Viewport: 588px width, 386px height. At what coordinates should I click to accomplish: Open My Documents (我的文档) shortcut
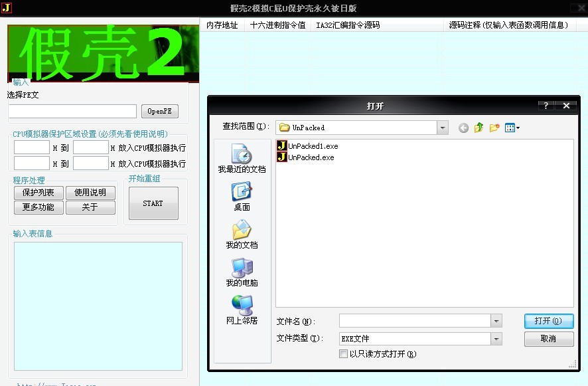click(242, 235)
